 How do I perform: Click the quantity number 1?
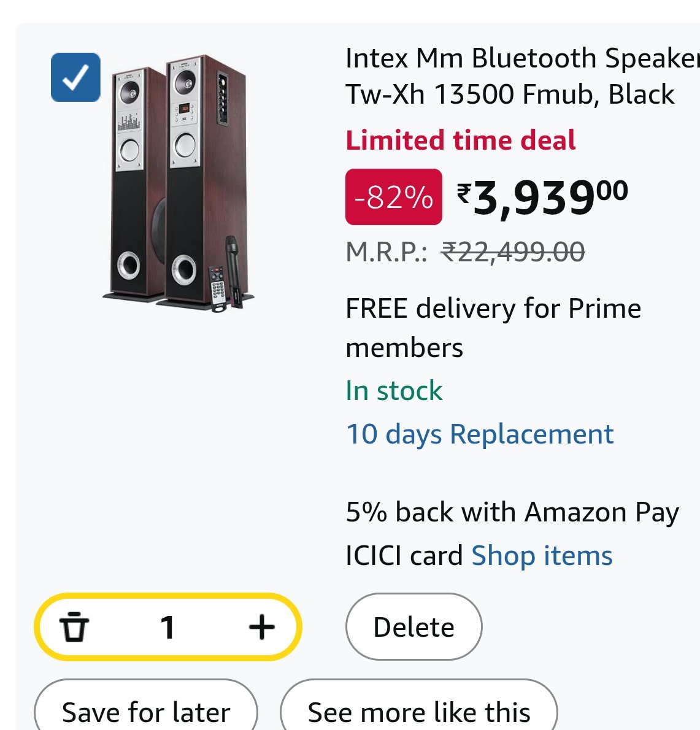click(x=167, y=627)
